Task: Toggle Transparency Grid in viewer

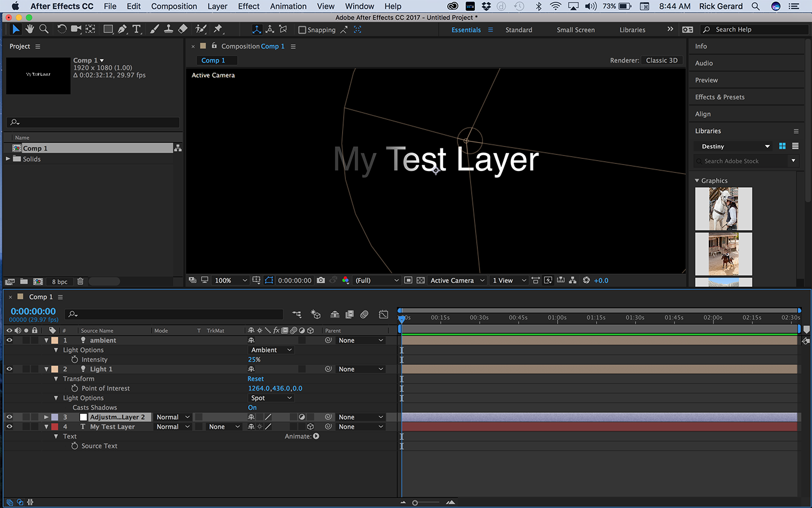Action: (x=421, y=281)
